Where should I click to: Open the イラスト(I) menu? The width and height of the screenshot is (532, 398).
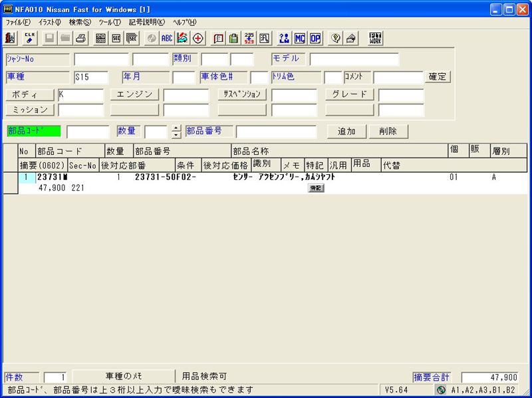49,23
